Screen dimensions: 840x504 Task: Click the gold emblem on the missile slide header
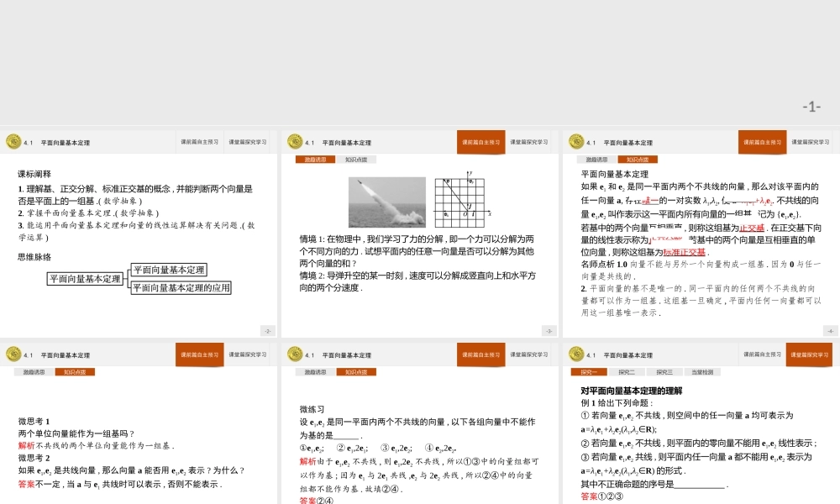(296, 142)
